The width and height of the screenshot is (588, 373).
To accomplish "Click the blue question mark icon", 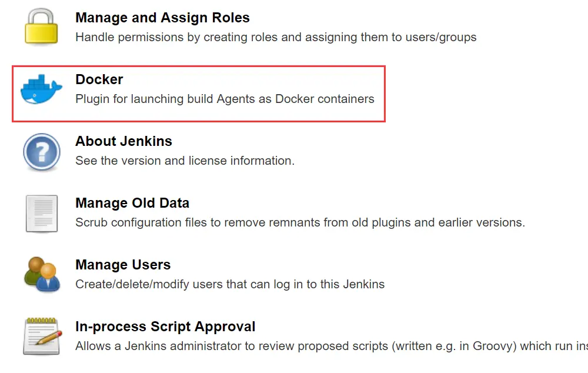I will tap(41, 152).
